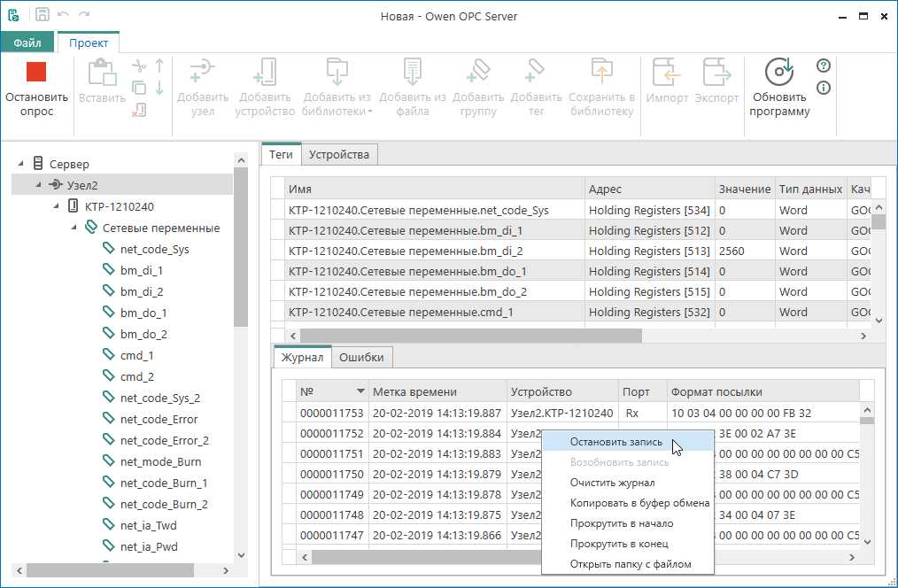Click the Узел2 node icon in tree

click(x=55, y=185)
